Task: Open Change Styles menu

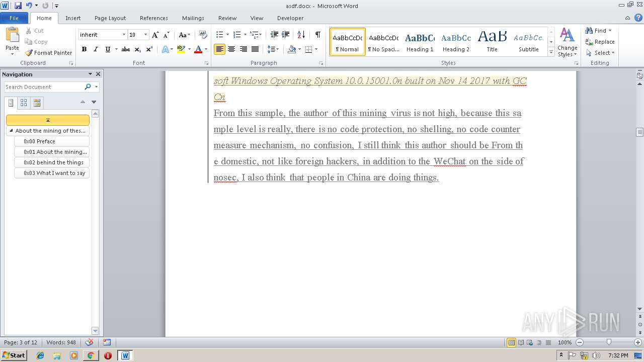Action: pyautogui.click(x=567, y=42)
